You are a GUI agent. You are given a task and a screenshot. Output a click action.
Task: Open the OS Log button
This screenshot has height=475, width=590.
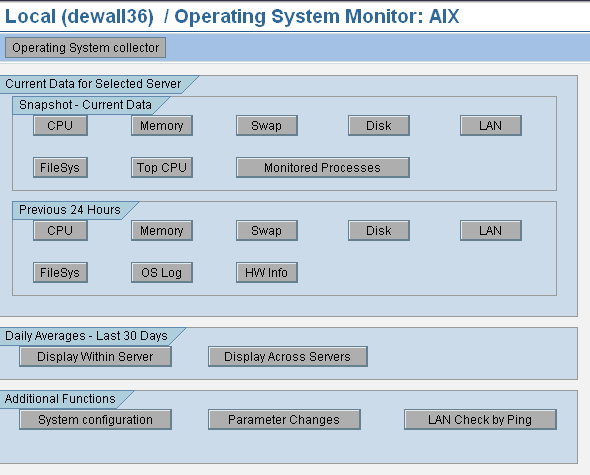162,273
